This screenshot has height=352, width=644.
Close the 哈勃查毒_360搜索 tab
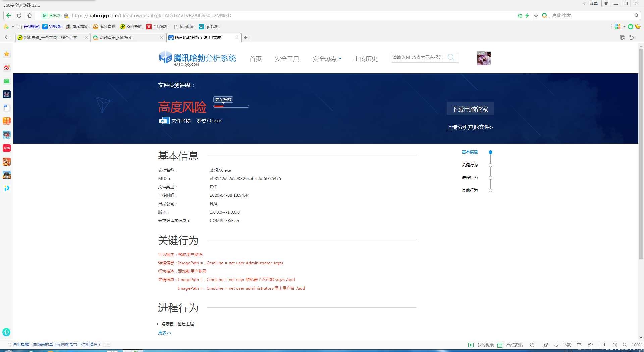(162, 38)
